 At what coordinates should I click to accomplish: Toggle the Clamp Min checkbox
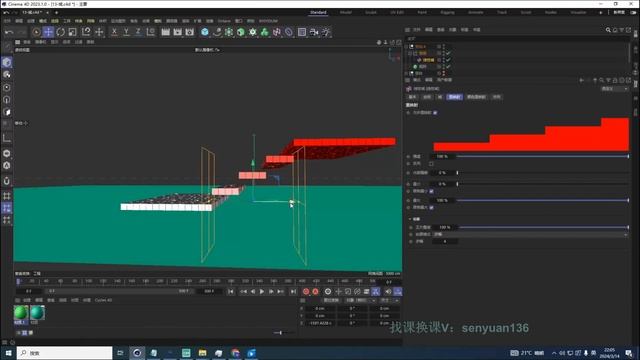tap(431, 191)
